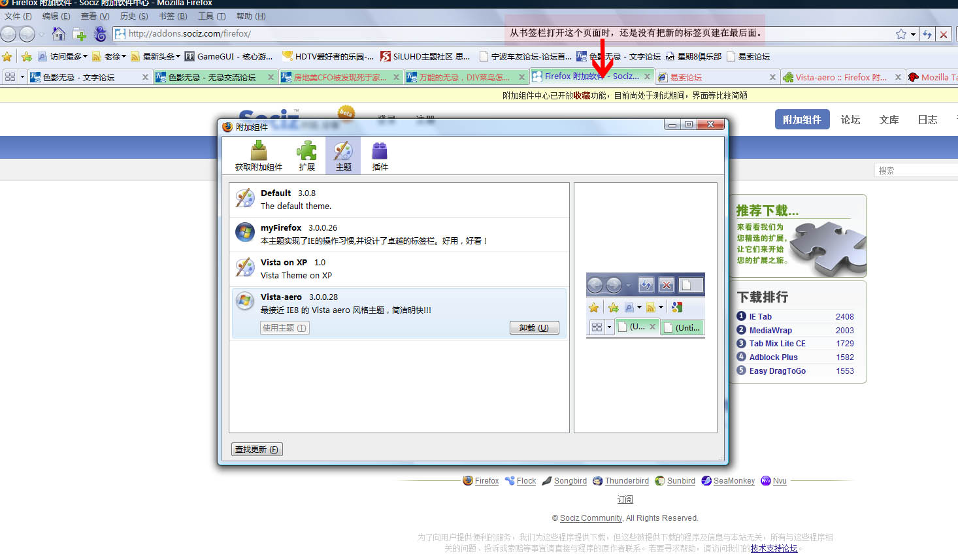Open the 历史 (S) menu
This screenshot has height=560, width=958.
134,16
